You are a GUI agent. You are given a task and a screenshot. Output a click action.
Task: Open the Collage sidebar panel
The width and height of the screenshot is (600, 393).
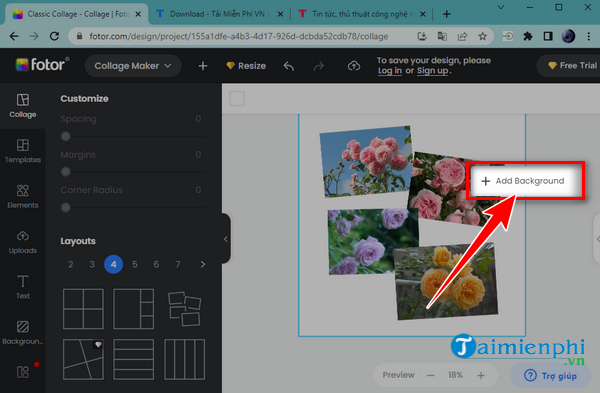pyautogui.click(x=23, y=106)
